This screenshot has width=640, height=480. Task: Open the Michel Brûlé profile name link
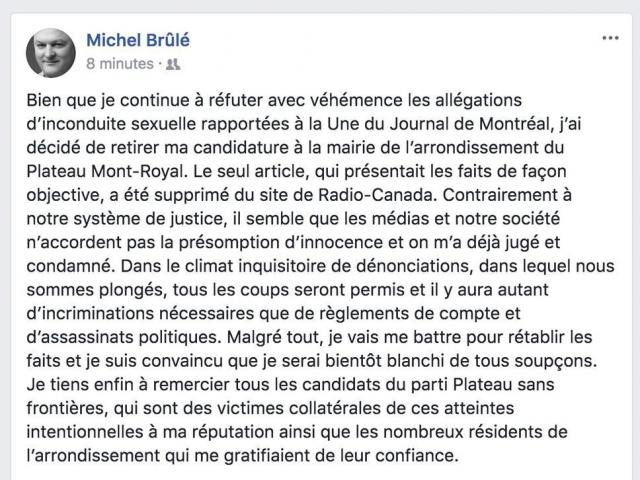click(137, 39)
